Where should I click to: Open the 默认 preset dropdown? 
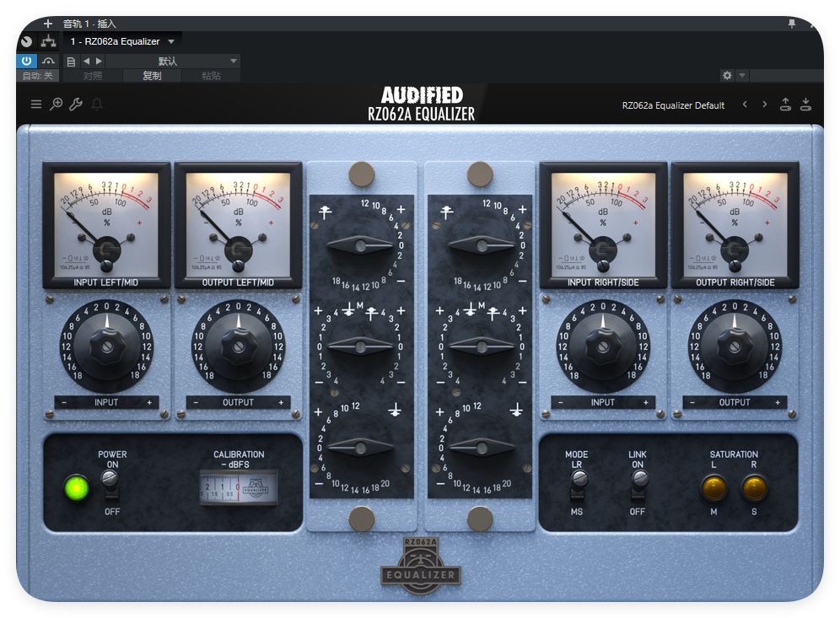pos(173,61)
